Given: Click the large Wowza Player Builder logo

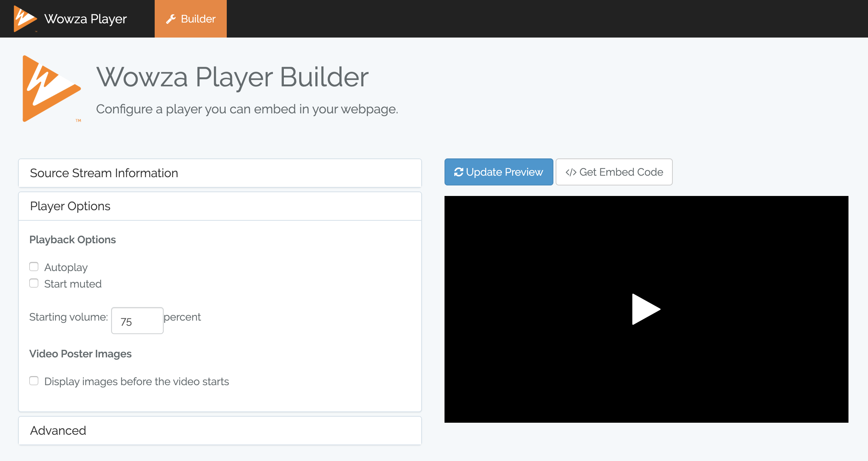Looking at the screenshot, I should click(51, 89).
